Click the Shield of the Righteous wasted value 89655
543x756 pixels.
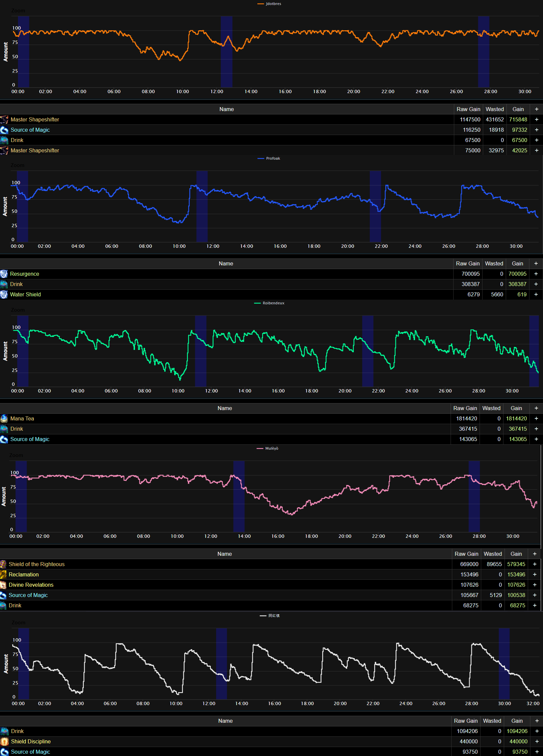coord(494,564)
